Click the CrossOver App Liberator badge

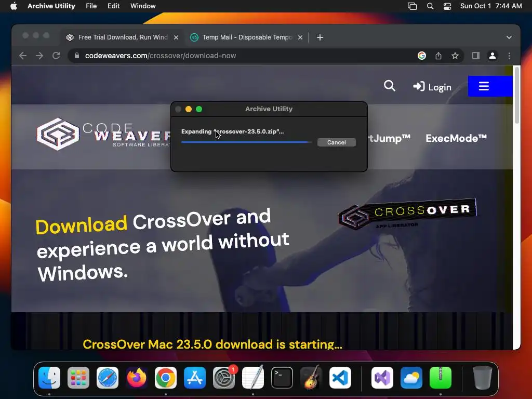tap(407, 215)
